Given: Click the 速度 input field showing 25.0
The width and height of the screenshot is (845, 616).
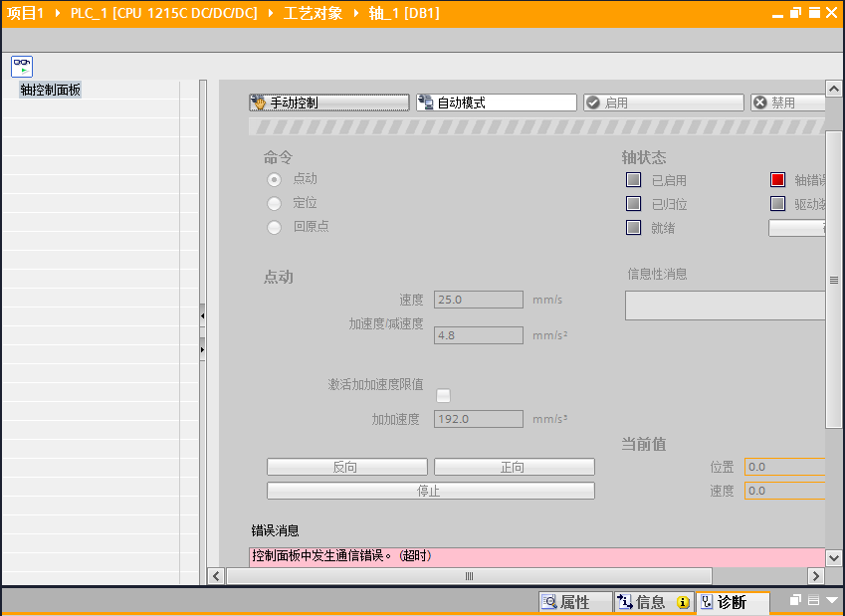Looking at the screenshot, I should pyautogui.click(x=479, y=300).
